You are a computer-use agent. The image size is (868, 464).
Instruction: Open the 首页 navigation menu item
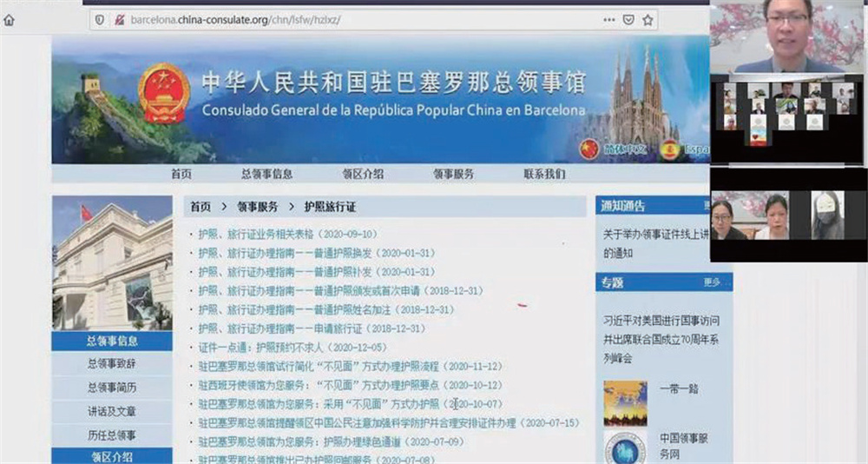coord(181,174)
